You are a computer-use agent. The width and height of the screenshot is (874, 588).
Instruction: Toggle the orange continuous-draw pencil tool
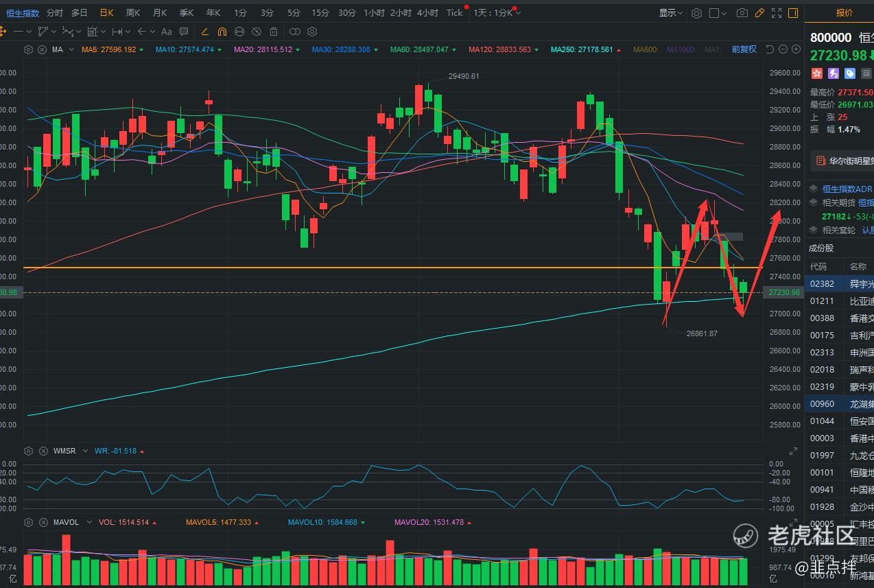[204, 32]
